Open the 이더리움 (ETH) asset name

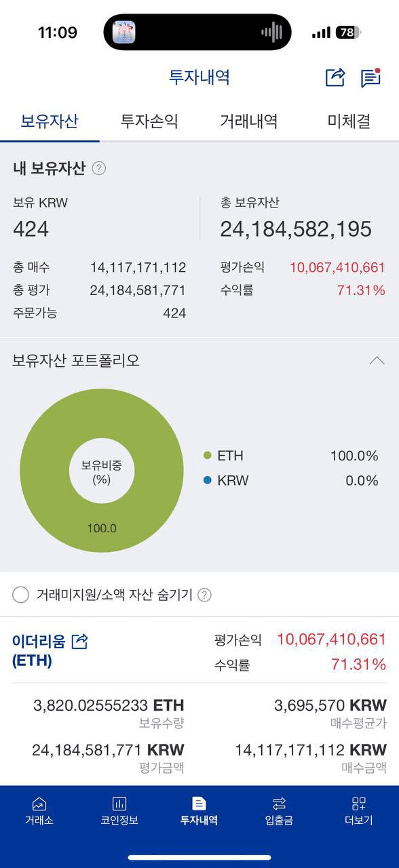(x=41, y=650)
